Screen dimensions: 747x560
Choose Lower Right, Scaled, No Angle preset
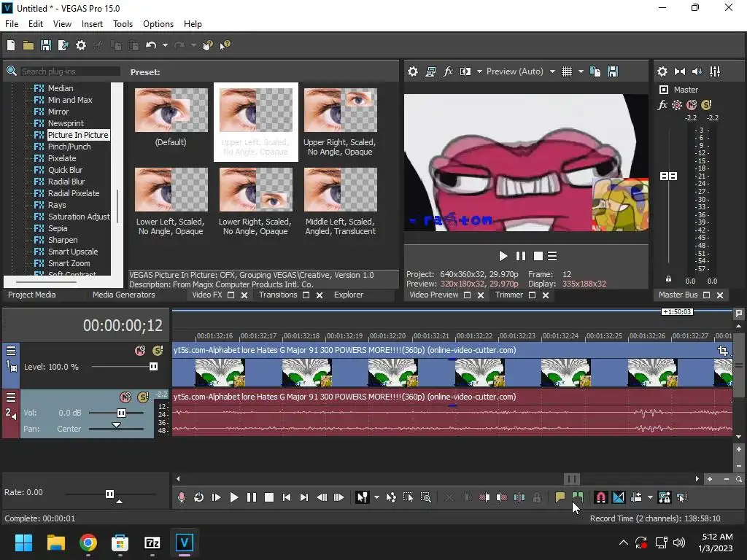(x=255, y=201)
